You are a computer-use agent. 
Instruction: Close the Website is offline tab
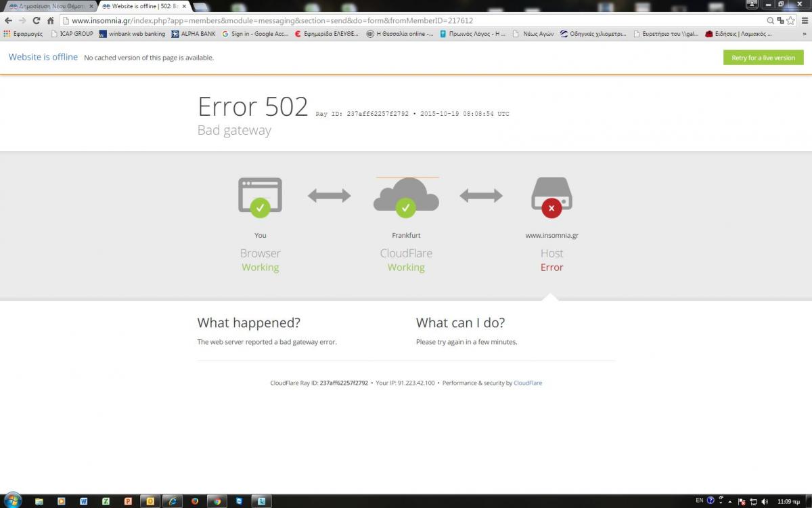pos(184,6)
